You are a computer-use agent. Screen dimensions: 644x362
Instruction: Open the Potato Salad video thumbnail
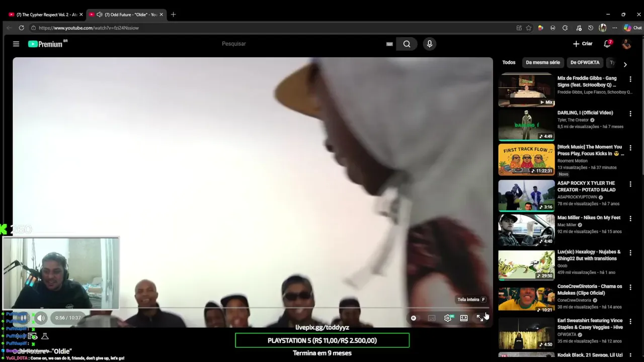(x=526, y=196)
